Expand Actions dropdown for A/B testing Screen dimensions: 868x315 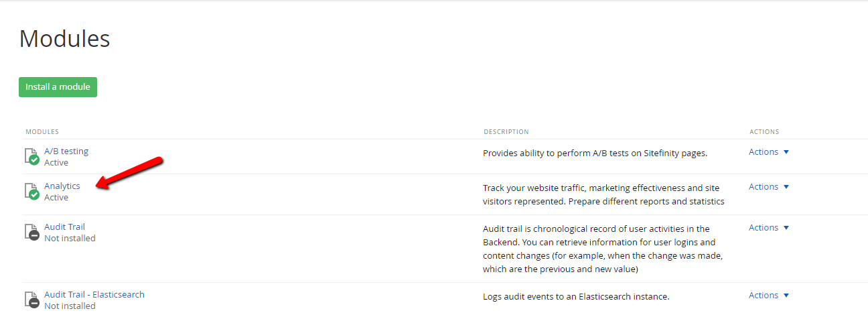point(769,152)
